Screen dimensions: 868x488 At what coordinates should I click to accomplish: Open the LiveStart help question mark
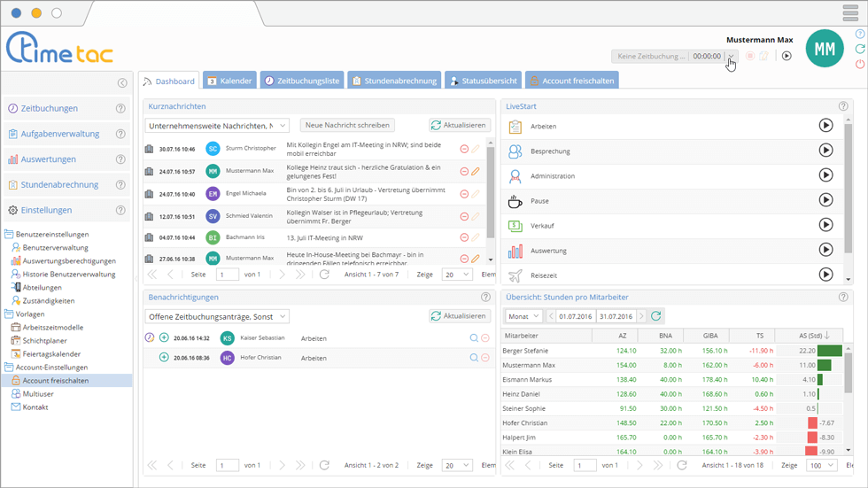click(843, 106)
